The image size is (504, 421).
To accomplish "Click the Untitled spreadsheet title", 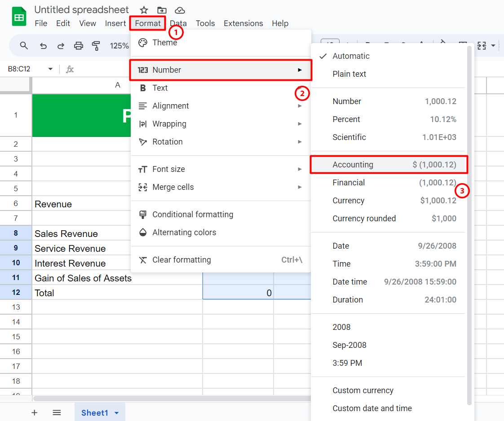I will coord(82,10).
